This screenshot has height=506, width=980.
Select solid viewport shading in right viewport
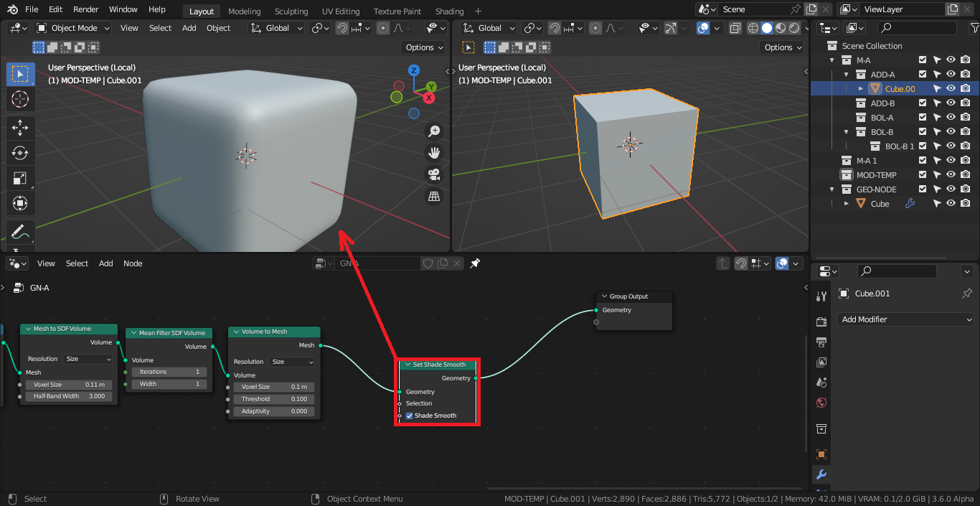(767, 28)
